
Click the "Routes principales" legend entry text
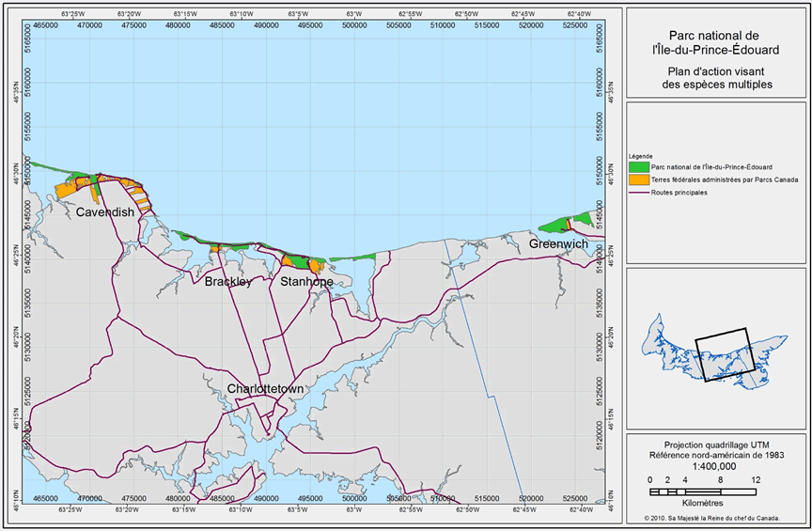pyautogui.click(x=679, y=192)
